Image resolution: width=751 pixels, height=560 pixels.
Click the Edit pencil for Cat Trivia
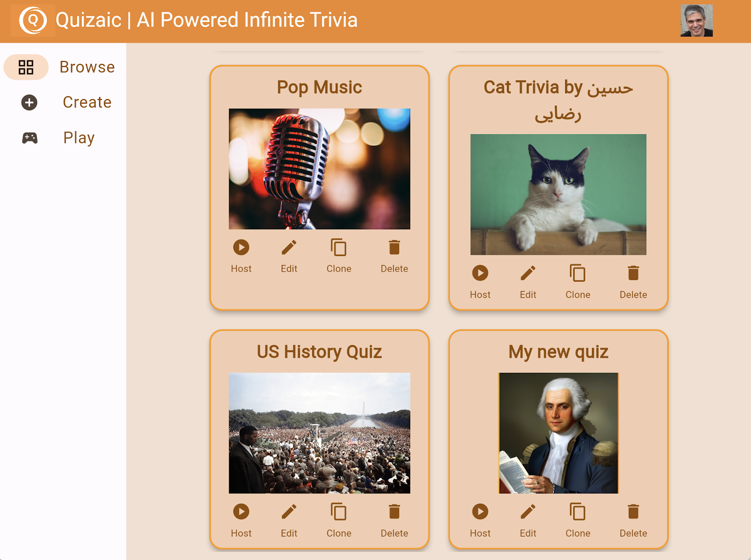[x=528, y=273]
